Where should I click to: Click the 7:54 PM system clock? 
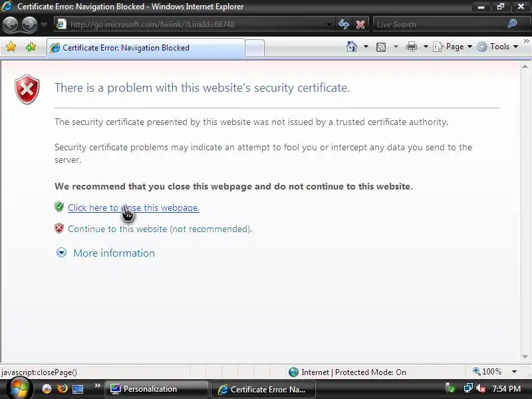[x=506, y=389]
